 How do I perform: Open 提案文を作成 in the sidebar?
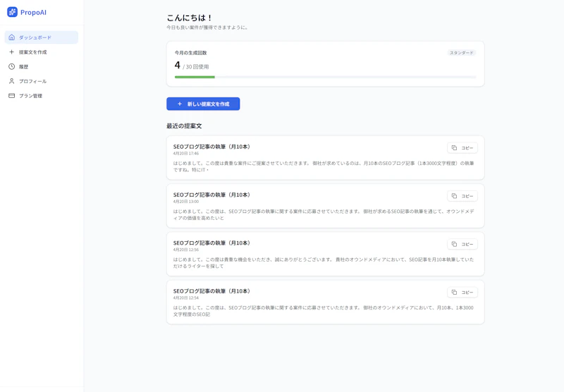pos(42,52)
